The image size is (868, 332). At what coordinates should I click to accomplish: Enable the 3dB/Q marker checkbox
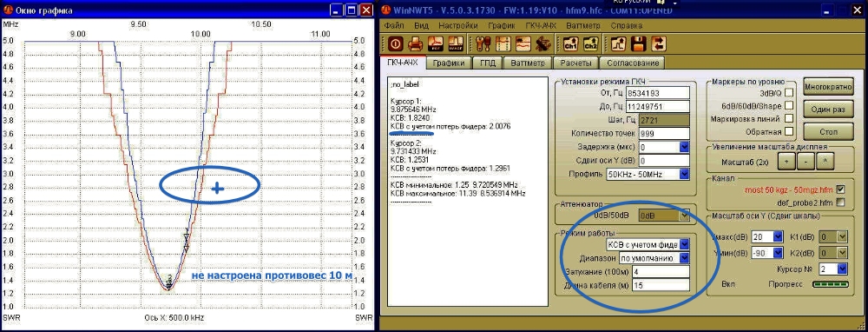click(x=789, y=92)
